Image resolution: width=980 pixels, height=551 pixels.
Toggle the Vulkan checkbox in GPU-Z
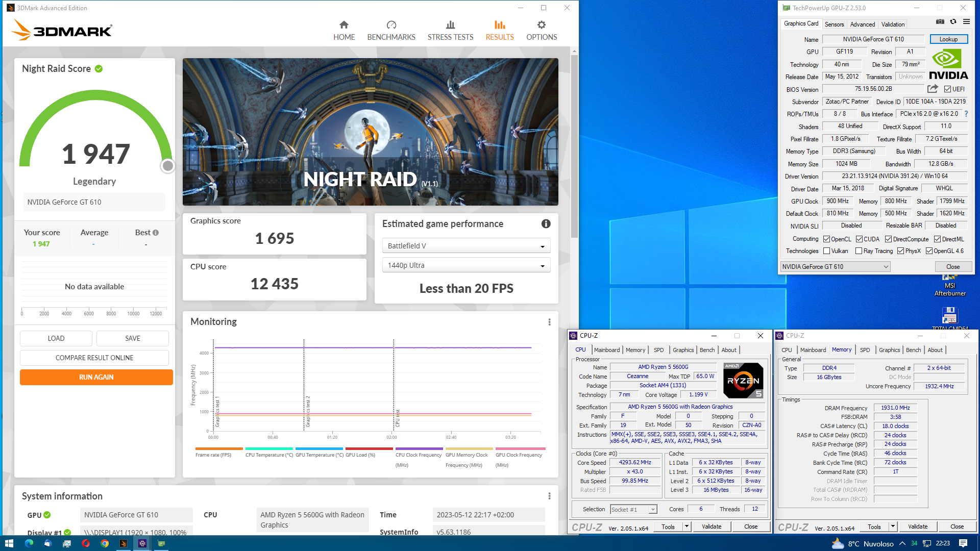coord(826,251)
